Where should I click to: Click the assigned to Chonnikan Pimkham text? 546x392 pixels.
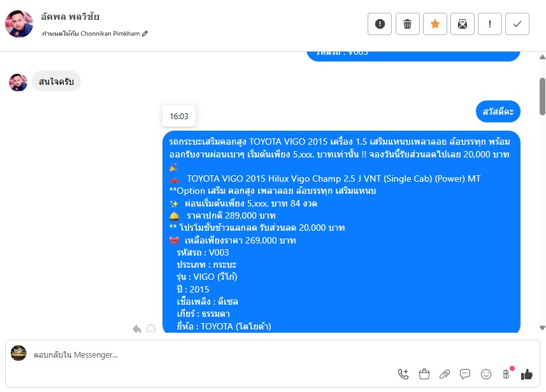pos(91,33)
